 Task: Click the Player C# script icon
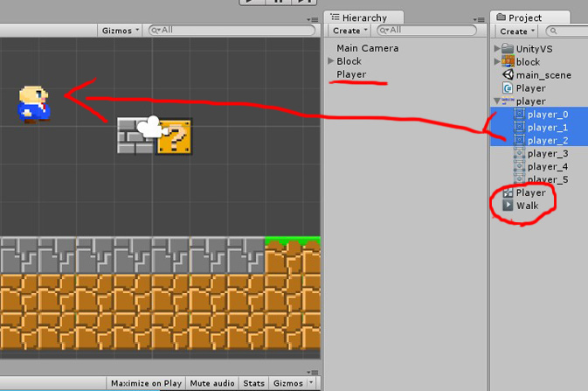508,87
